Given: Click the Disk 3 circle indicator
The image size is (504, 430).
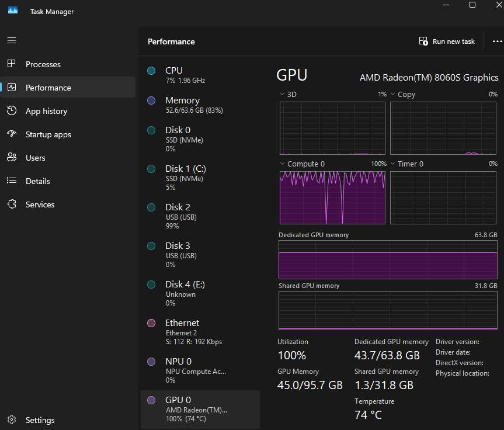Looking at the screenshot, I should 151,246.
